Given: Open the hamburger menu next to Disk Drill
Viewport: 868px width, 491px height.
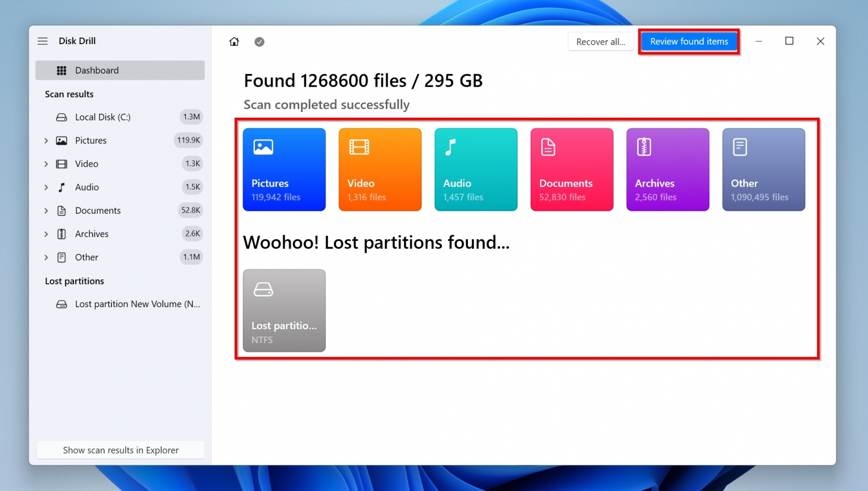Looking at the screenshot, I should point(42,41).
